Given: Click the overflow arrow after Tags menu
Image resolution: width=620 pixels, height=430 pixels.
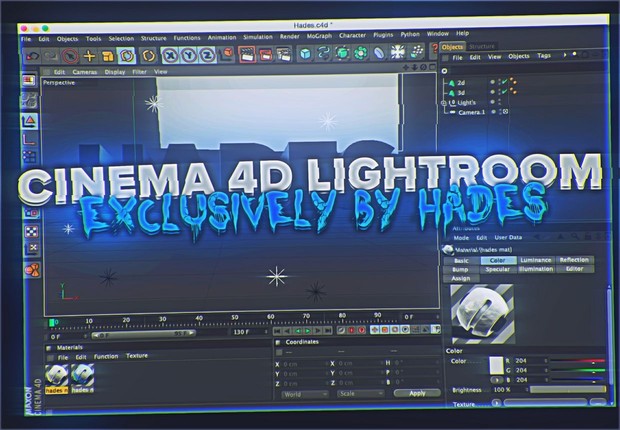Looking at the screenshot, I should [565, 55].
